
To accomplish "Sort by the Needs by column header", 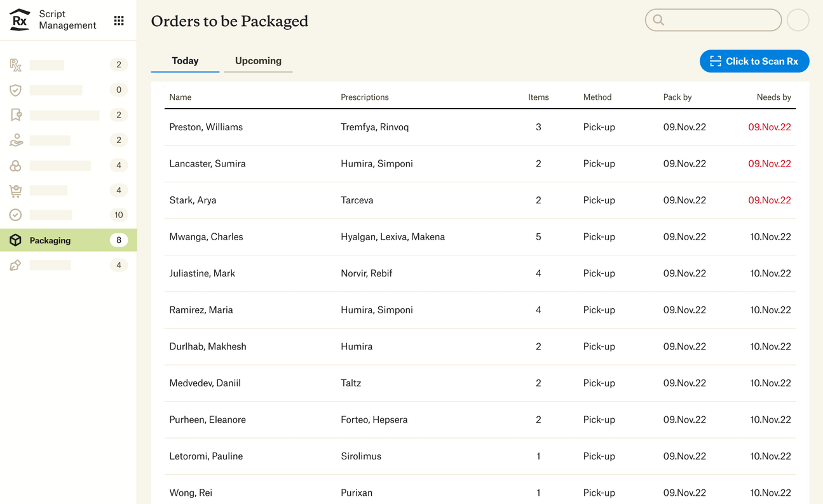I will point(774,97).
